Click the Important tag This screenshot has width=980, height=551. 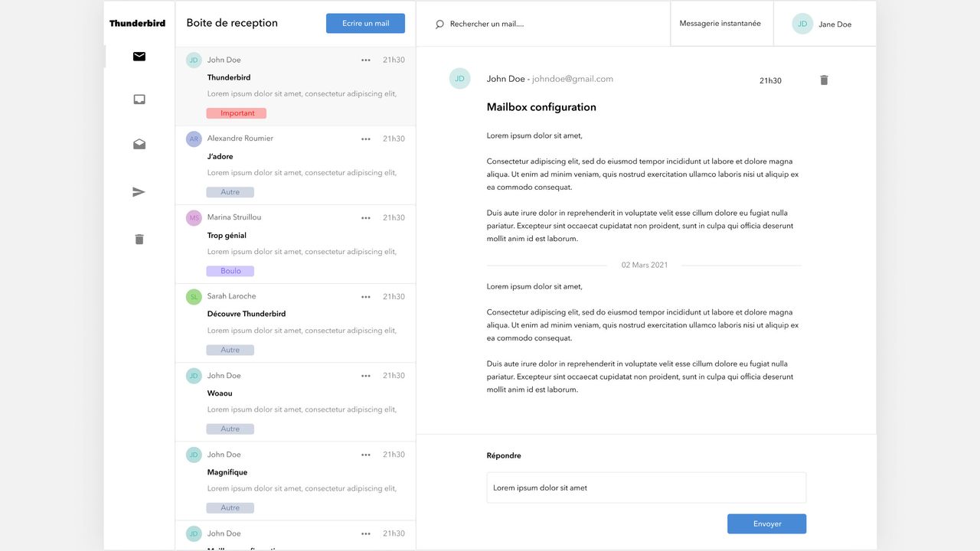coord(237,113)
